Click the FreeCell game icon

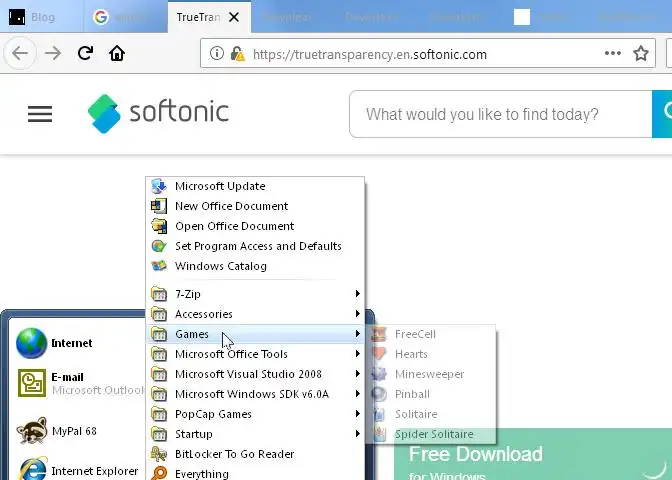coord(379,334)
